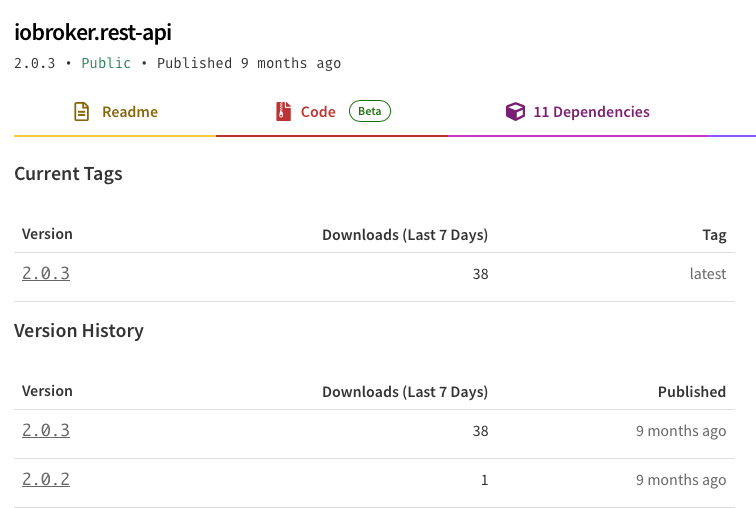
Task: Open version 2.0.3 in Version History
Action: click(x=46, y=430)
